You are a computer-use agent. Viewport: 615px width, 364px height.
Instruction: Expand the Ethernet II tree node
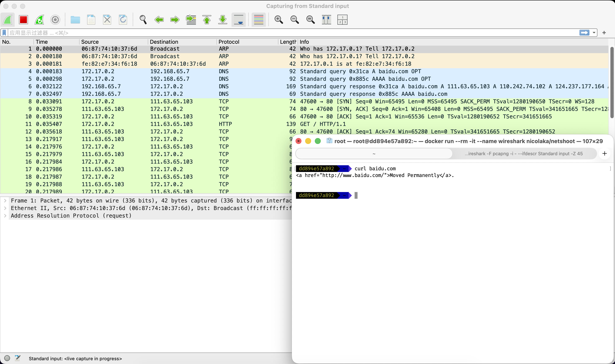(5, 208)
